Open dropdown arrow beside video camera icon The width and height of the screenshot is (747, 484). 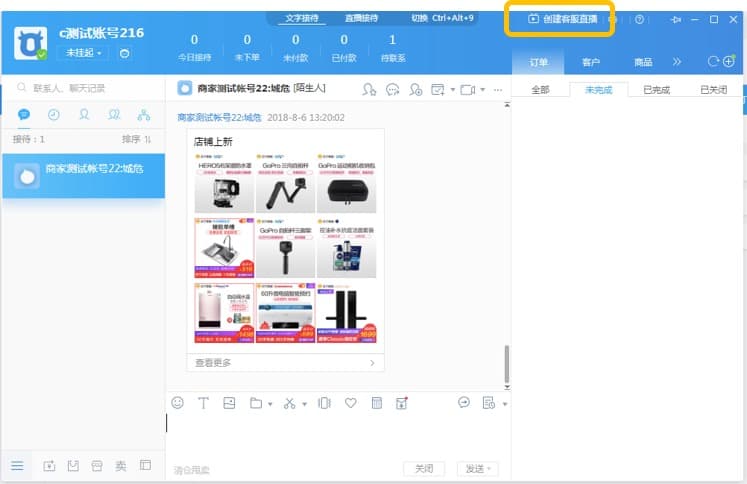click(483, 90)
